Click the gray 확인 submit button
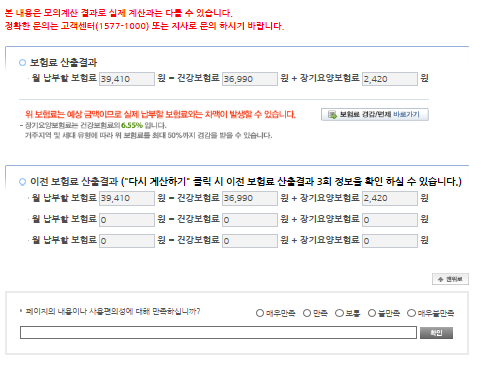Viewport: 483px width, 385px height. [436, 333]
